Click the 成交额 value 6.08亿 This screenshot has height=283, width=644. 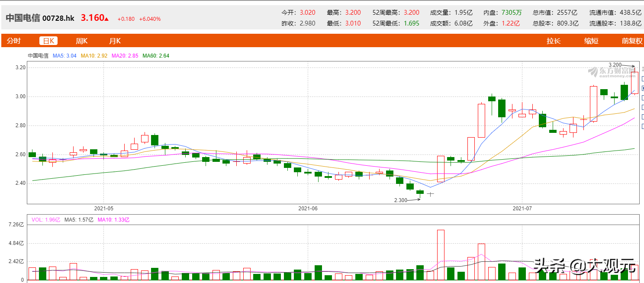pos(464,23)
